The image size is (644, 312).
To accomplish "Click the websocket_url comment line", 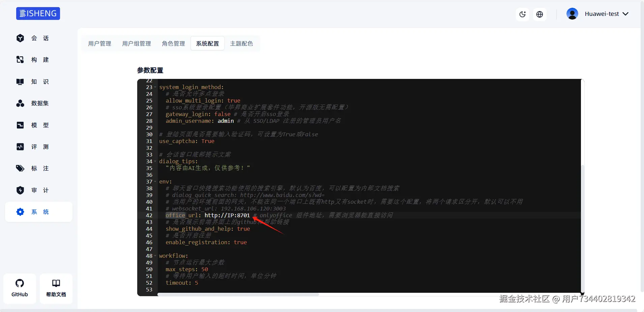I will pos(226,208).
